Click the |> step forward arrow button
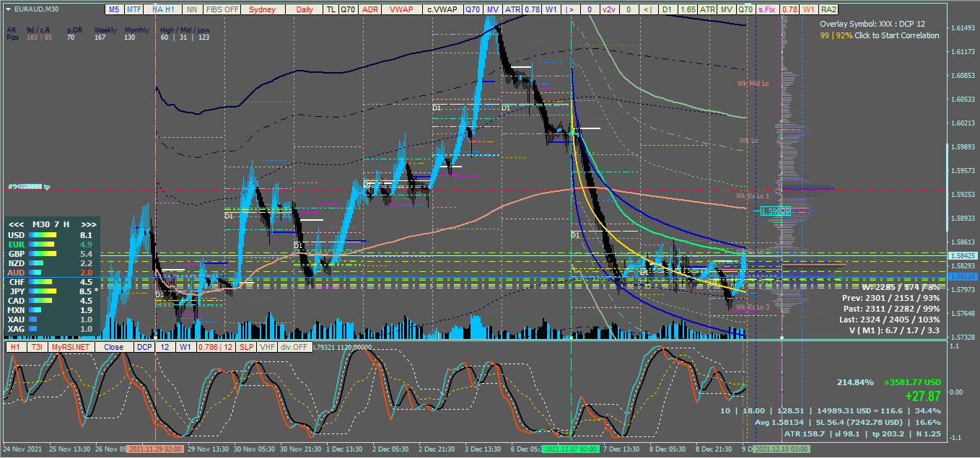980x458 pixels. coord(570,9)
